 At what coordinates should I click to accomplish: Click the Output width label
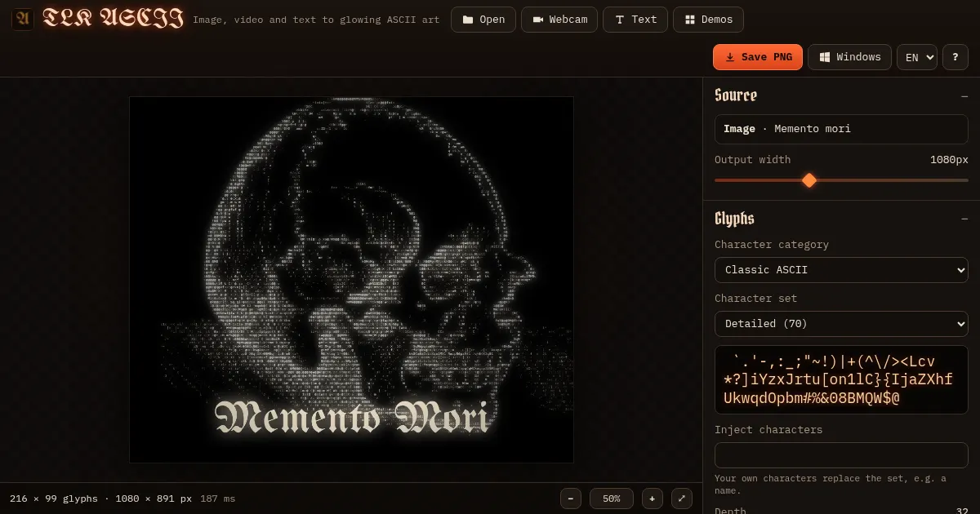coord(752,160)
